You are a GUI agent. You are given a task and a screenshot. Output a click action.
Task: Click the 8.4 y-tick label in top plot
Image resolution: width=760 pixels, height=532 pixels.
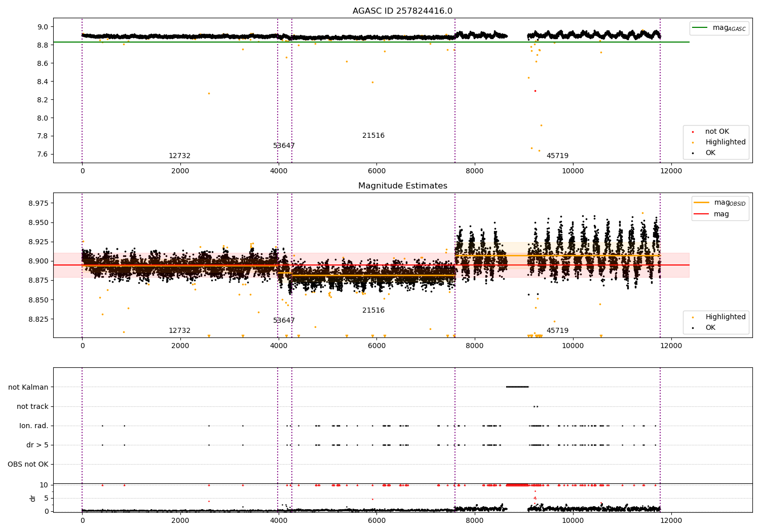pyautogui.click(x=43, y=82)
